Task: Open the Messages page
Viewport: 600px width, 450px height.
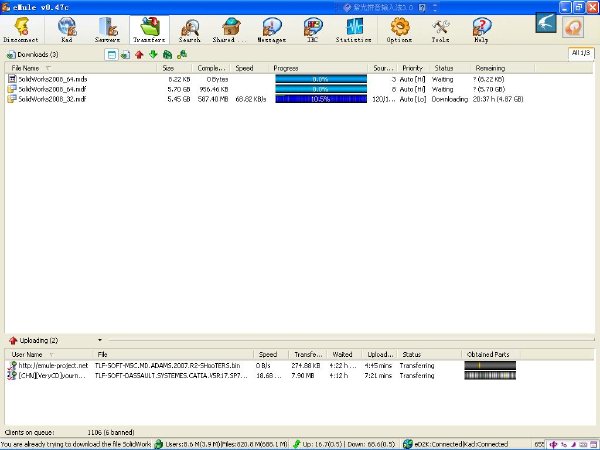Action: pos(272,30)
